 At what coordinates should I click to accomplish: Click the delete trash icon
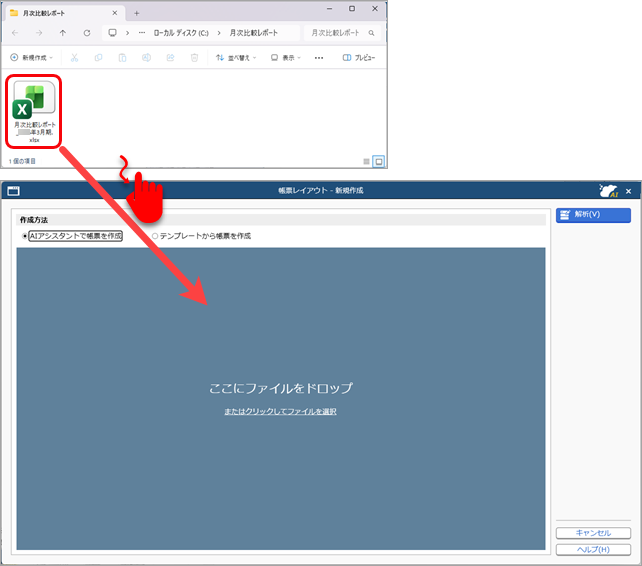pos(194,58)
